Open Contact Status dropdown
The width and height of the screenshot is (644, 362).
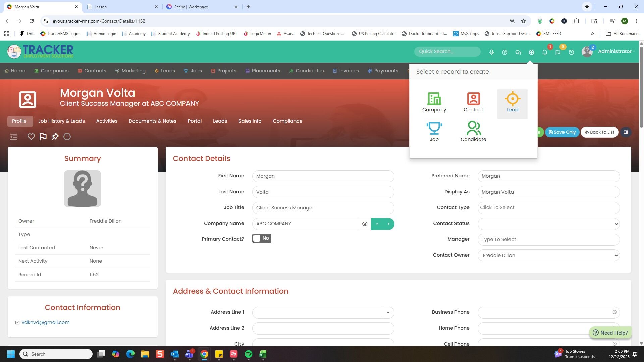pos(548,224)
